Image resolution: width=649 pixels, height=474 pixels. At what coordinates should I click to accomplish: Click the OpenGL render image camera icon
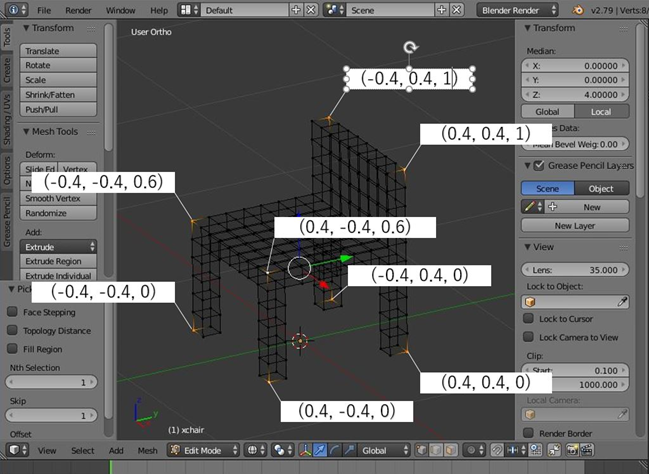572,450
